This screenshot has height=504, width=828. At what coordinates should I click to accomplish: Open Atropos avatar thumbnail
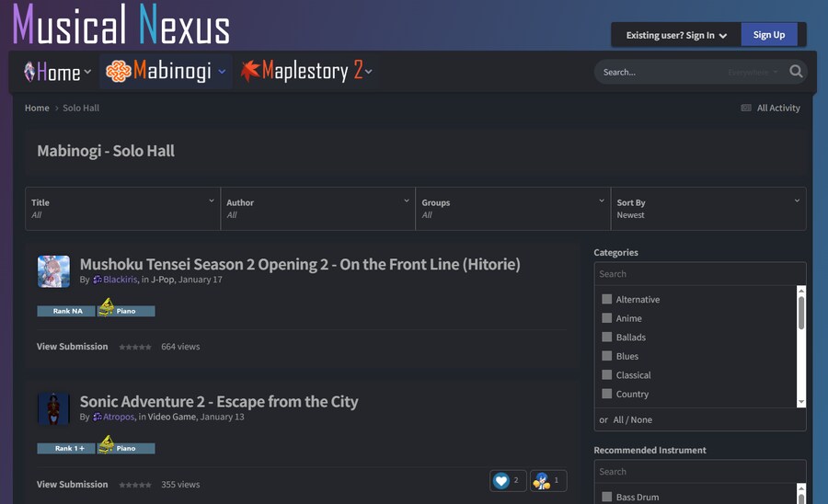(x=53, y=408)
